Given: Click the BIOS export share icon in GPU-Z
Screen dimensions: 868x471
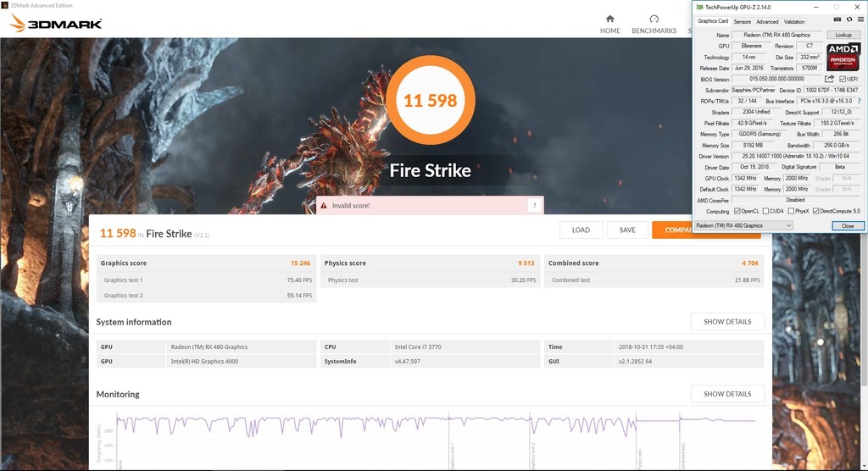Looking at the screenshot, I should point(829,79).
